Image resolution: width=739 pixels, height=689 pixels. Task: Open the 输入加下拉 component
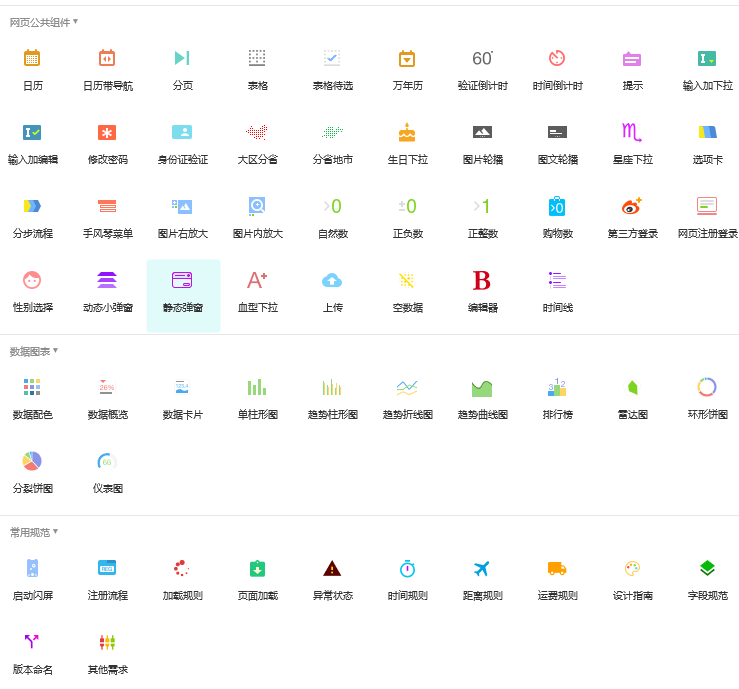[x=707, y=58]
